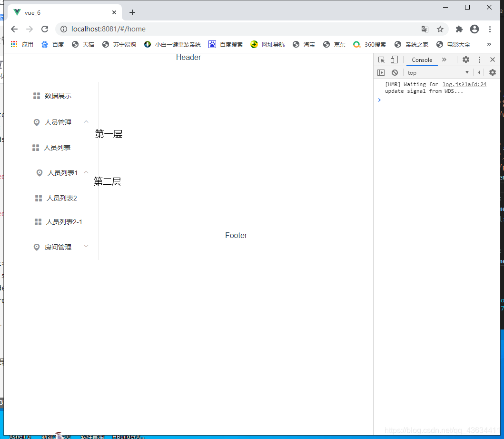The image size is (504, 439).
Task: Click the Footer text
Action: pos(236,235)
